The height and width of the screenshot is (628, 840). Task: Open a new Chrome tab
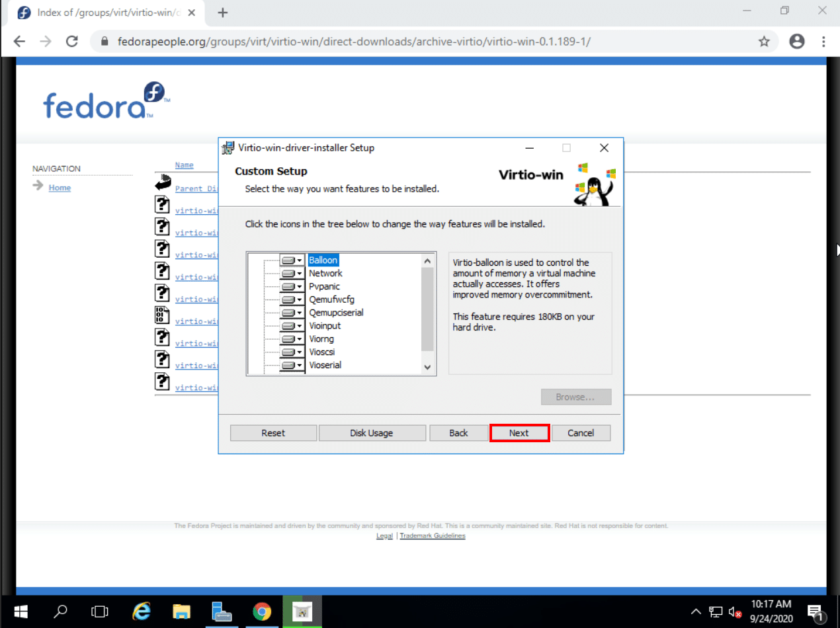point(223,13)
